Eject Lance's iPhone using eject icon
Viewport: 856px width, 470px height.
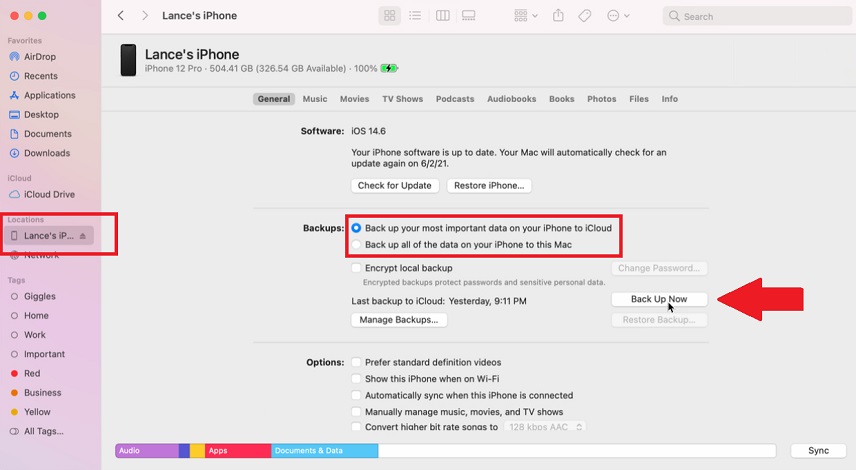point(83,236)
